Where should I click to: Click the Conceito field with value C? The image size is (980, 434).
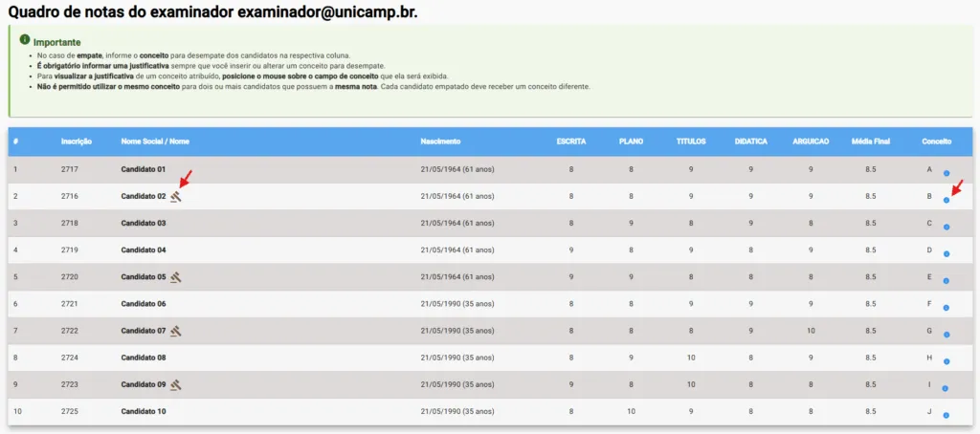pyautogui.click(x=929, y=223)
